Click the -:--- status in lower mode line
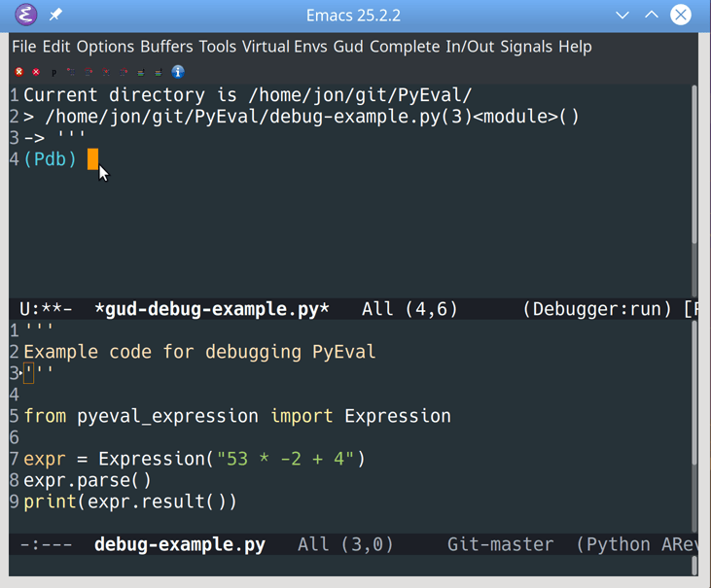 click(46, 544)
